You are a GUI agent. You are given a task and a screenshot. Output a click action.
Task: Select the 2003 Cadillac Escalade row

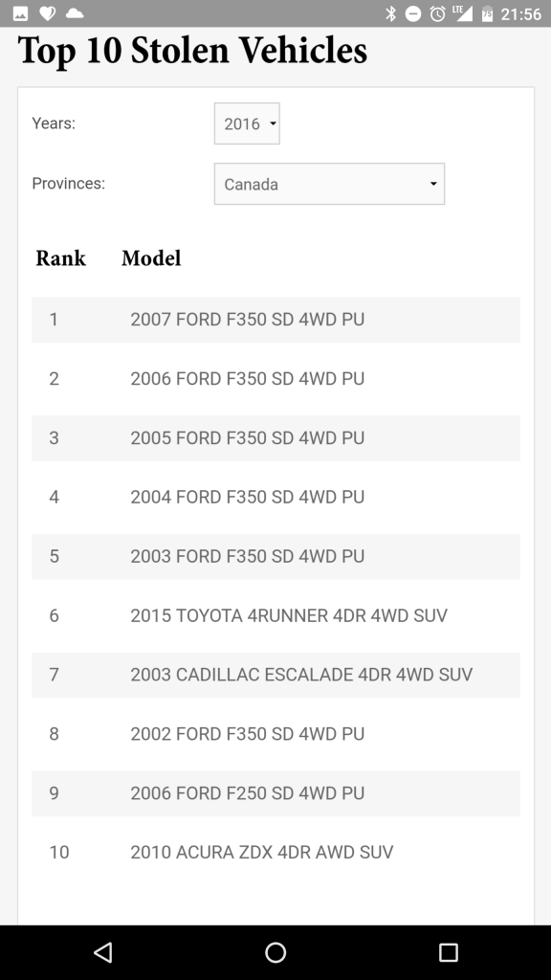point(275,675)
